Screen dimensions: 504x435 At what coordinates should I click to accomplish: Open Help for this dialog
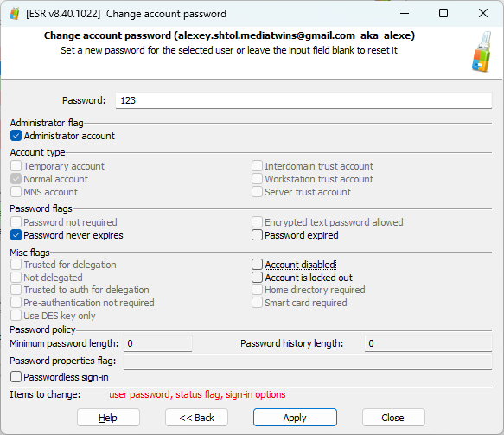point(108,418)
